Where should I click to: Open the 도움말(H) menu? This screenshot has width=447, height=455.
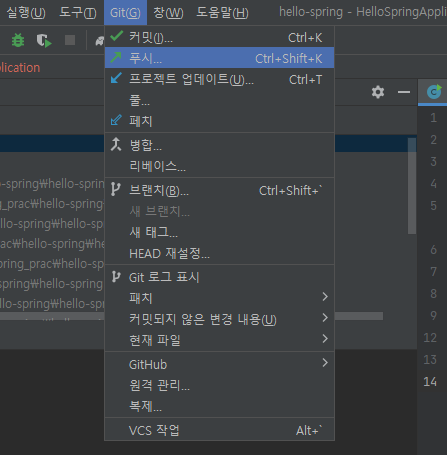[222, 13]
